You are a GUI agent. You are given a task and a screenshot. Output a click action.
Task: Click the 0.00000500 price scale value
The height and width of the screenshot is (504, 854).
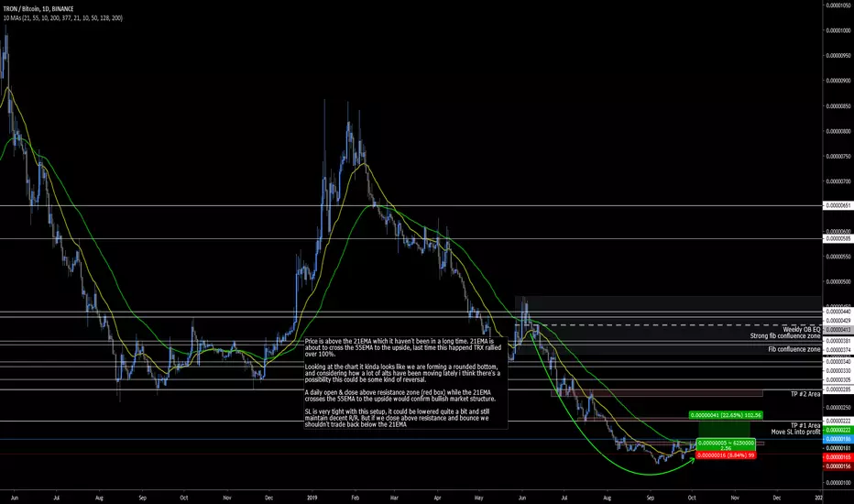tap(838, 282)
